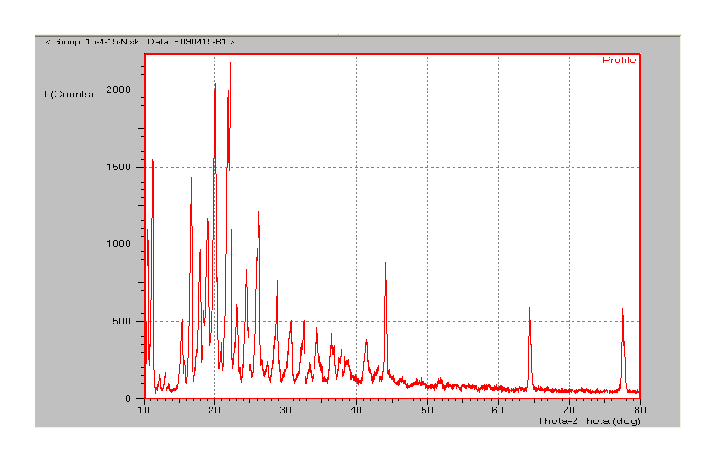710x460 pixels.
Task: Click the 30 x-axis tick label
Action: [x=285, y=411]
